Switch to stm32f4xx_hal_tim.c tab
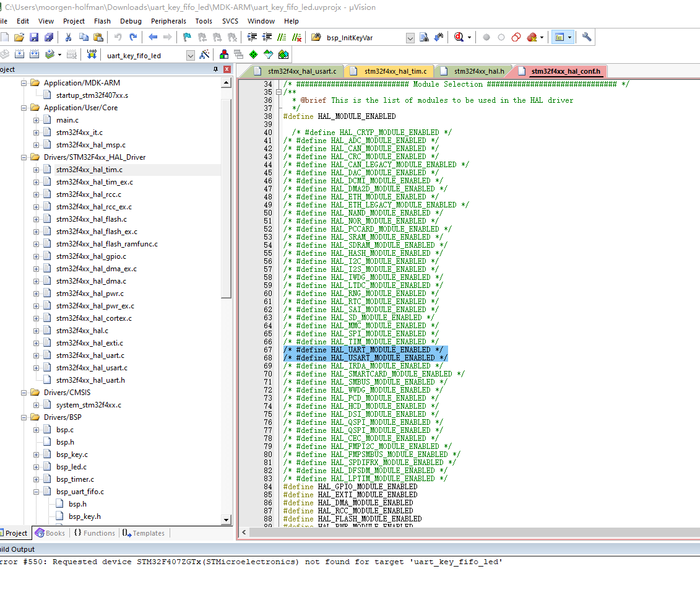The height and width of the screenshot is (605, 700). (x=395, y=71)
